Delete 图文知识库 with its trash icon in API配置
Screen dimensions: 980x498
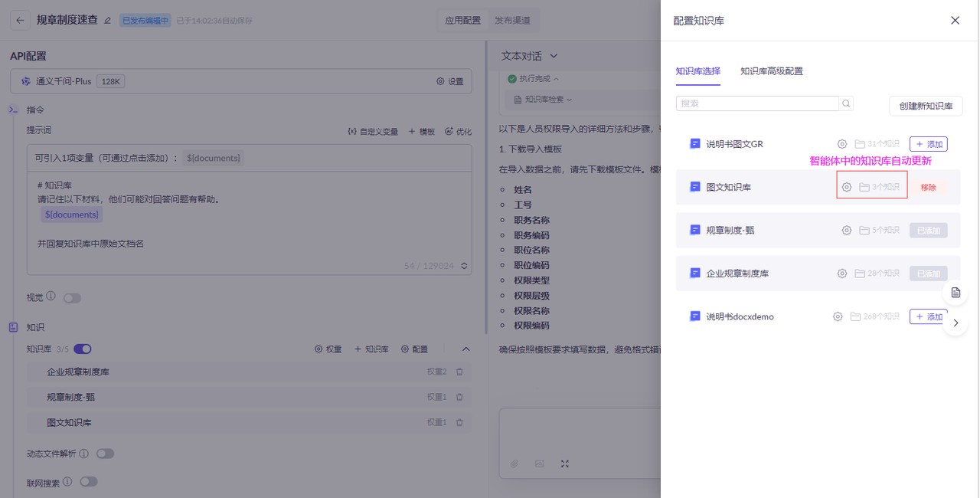pos(459,422)
